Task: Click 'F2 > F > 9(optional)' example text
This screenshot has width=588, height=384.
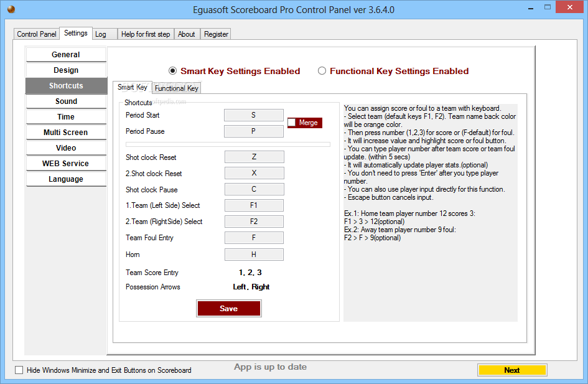Action: [372, 238]
